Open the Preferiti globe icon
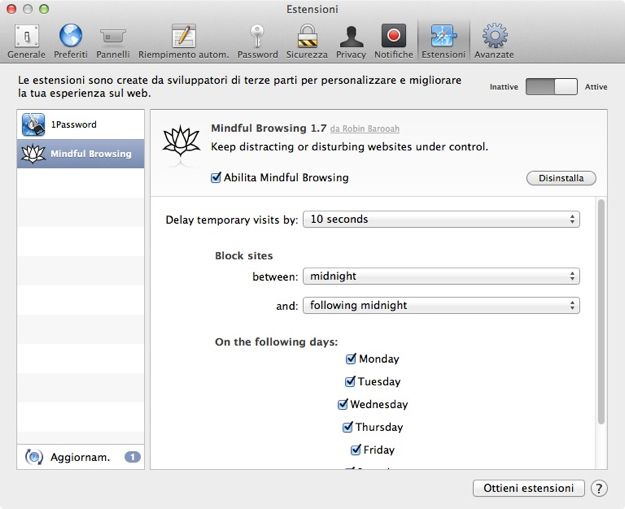 (x=71, y=35)
